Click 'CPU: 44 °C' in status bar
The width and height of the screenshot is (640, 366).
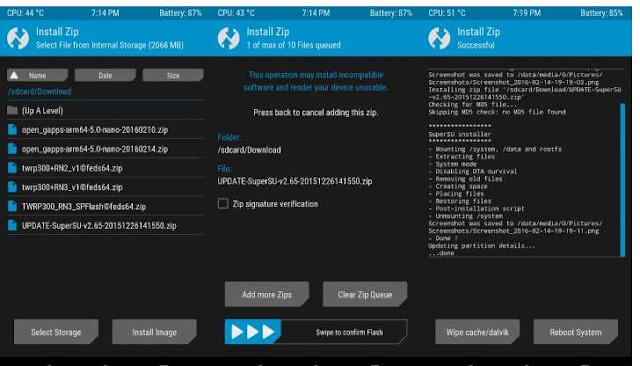click(x=25, y=13)
